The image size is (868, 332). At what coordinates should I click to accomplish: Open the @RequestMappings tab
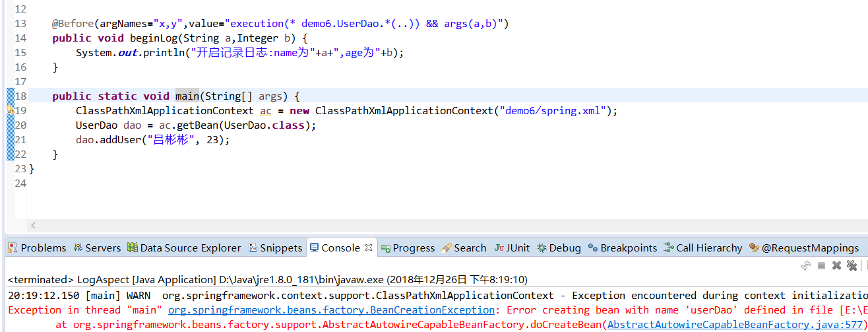pos(804,248)
